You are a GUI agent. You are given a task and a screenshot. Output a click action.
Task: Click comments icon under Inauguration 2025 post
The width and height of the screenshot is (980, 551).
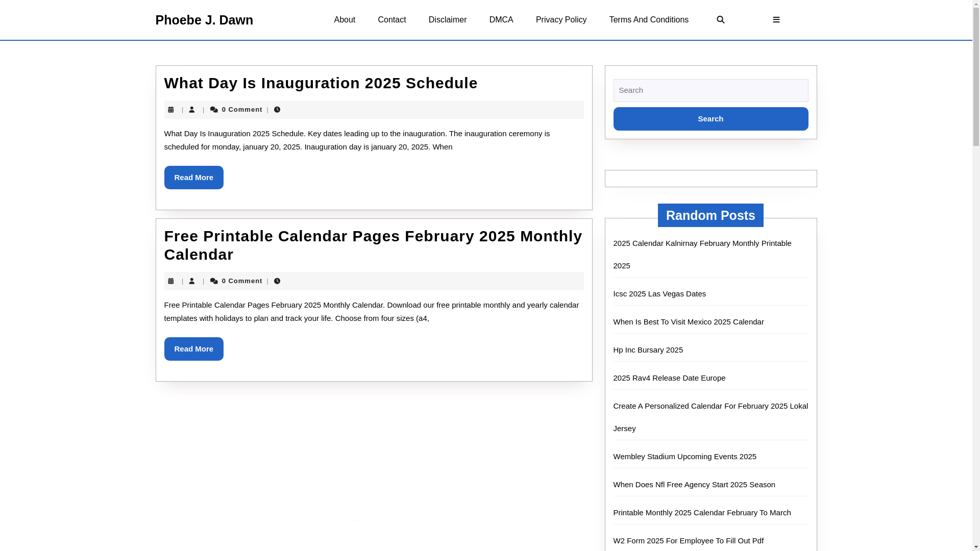(214, 110)
